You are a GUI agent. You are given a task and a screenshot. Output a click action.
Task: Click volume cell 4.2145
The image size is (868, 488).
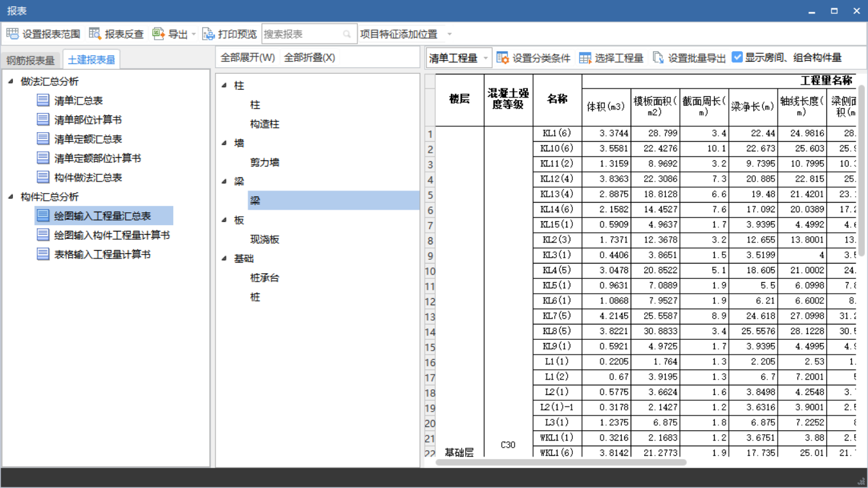tap(606, 316)
